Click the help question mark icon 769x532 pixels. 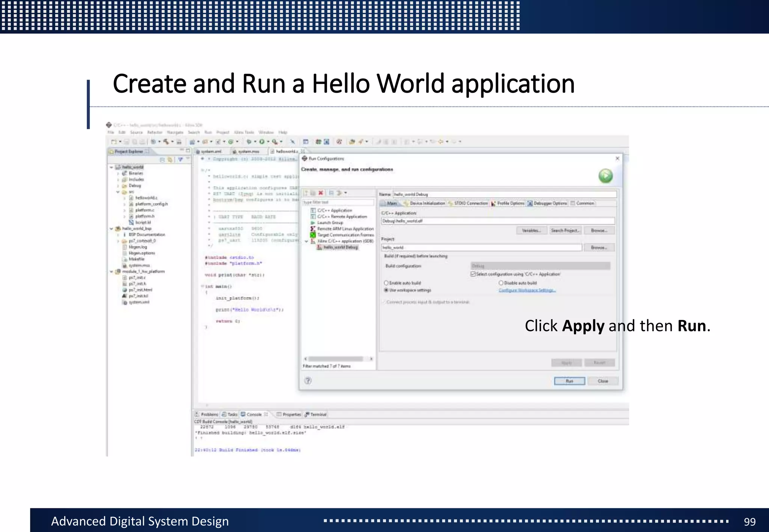pos(308,380)
